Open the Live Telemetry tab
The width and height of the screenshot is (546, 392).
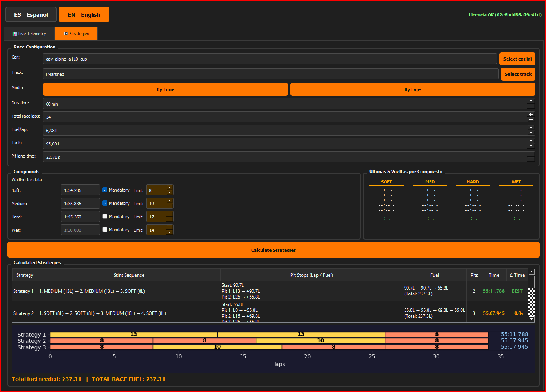(x=29, y=34)
